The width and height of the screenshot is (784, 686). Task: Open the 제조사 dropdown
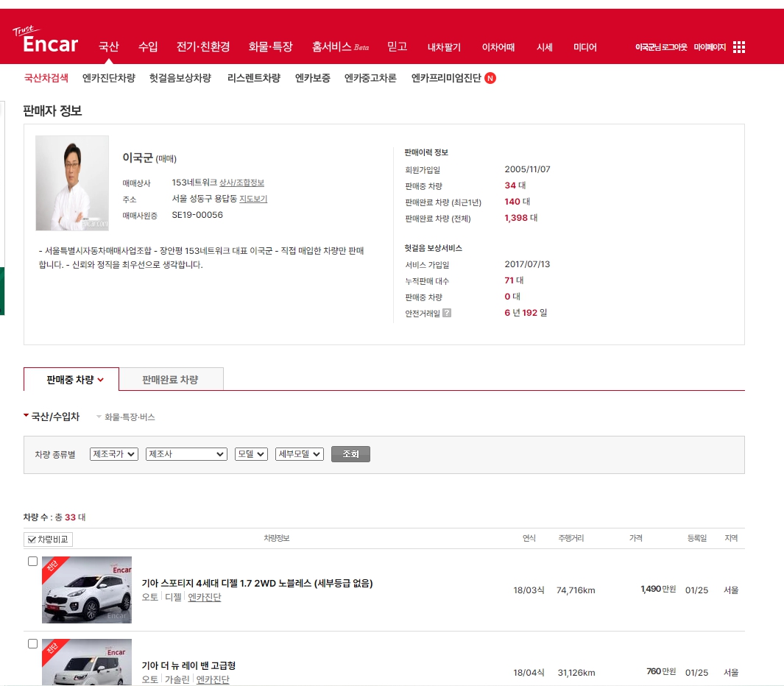click(186, 454)
